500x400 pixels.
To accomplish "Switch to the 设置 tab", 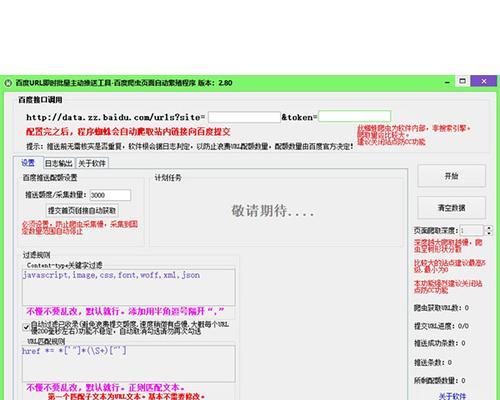I will (x=28, y=163).
